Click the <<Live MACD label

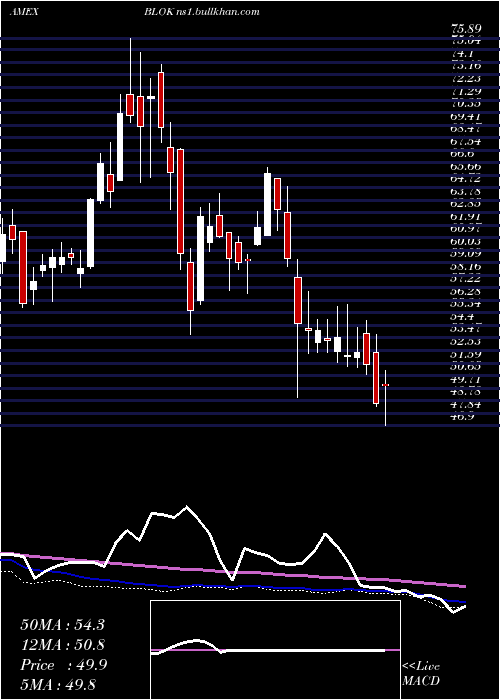click(421, 674)
